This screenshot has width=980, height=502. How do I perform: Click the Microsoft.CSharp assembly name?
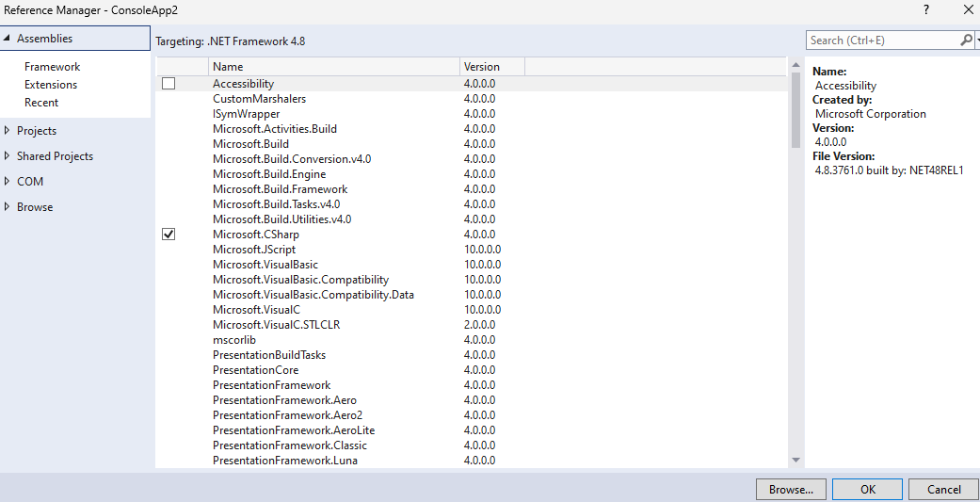tap(256, 235)
